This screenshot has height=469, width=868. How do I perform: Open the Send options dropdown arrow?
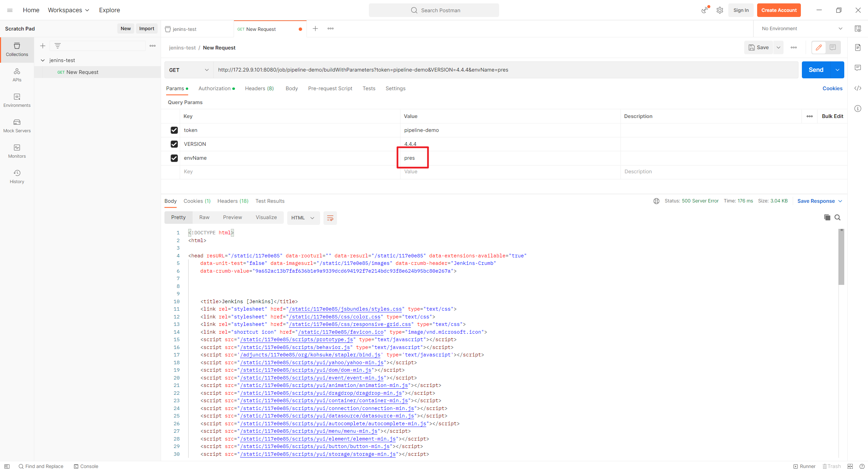point(837,70)
